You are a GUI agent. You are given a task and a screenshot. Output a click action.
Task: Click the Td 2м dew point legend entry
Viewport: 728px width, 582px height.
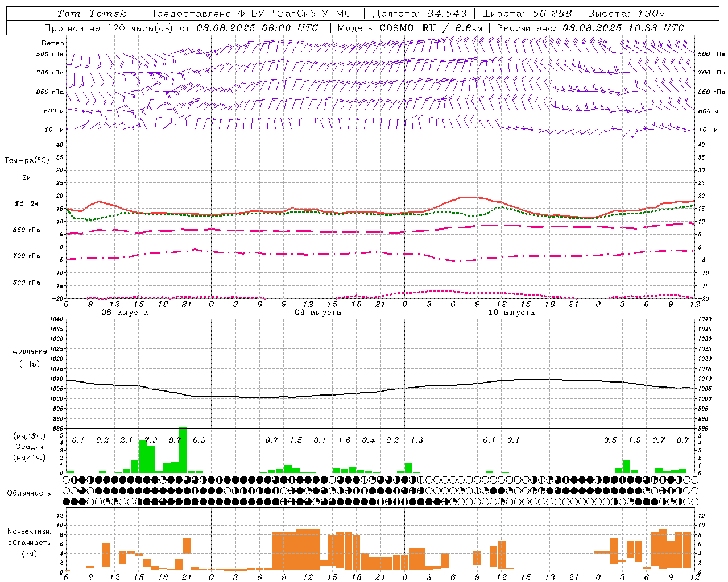[x=26, y=206]
